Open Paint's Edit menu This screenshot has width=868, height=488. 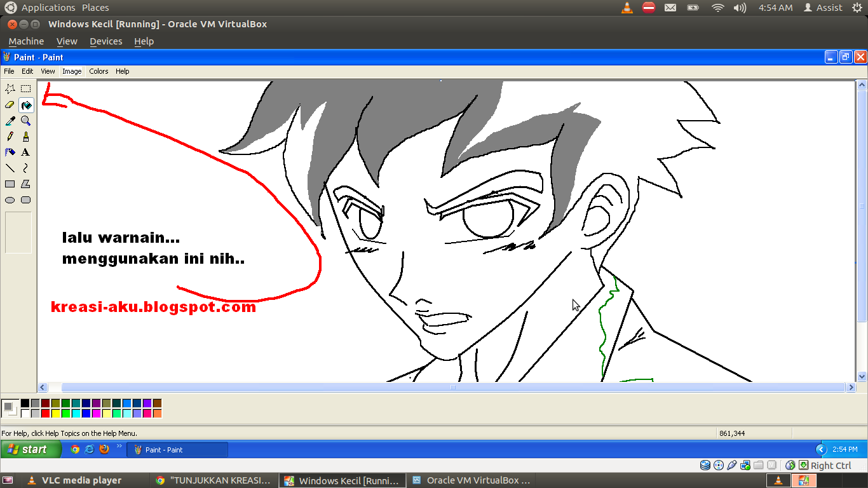pyautogui.click(x=27, y=71)
